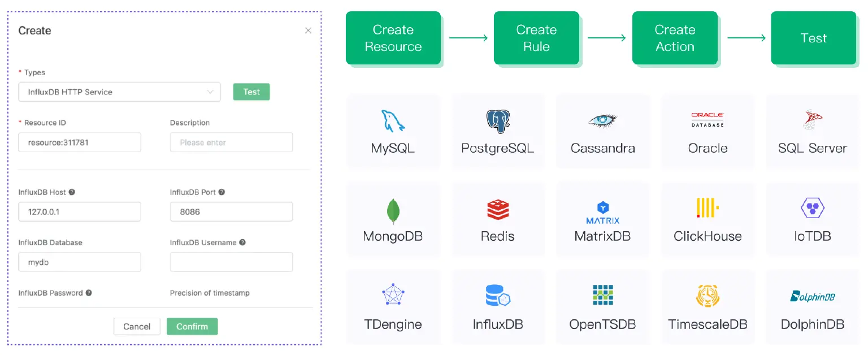Confirm the resource creation
Image resolution: width=868 pixels, height=355 pixels.
pos(192,326)
